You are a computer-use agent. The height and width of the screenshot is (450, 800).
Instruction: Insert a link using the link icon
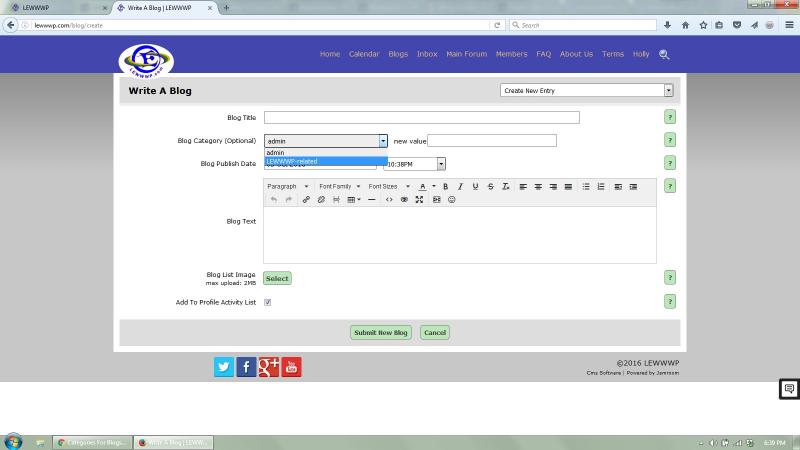[307, 200]
